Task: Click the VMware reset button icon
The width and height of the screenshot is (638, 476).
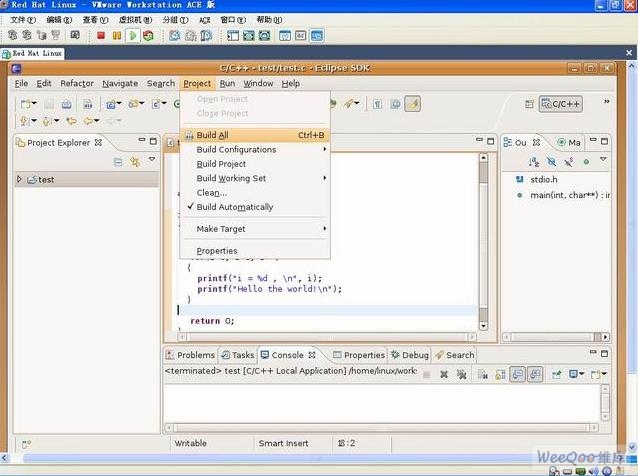Action: [x=149, y=36]
